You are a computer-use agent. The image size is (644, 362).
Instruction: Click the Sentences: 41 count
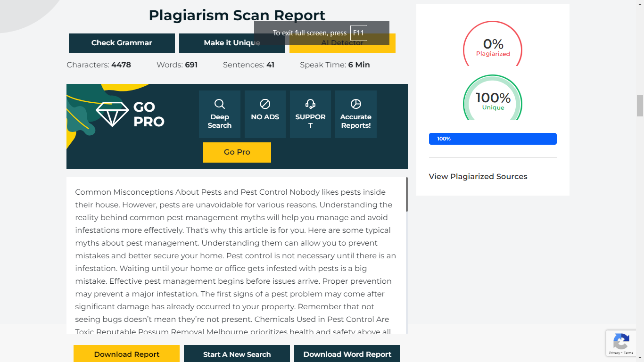point(248,65)
